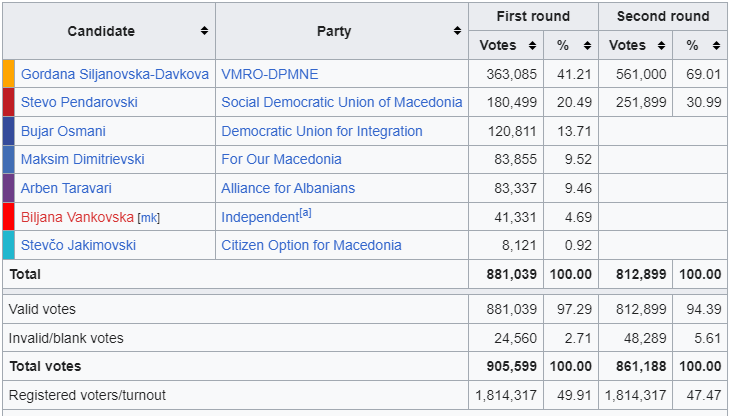Viewport: 731px width, 416px height.
Task: Sort by first round percentage arrows
Action: [x=587, y=46]
